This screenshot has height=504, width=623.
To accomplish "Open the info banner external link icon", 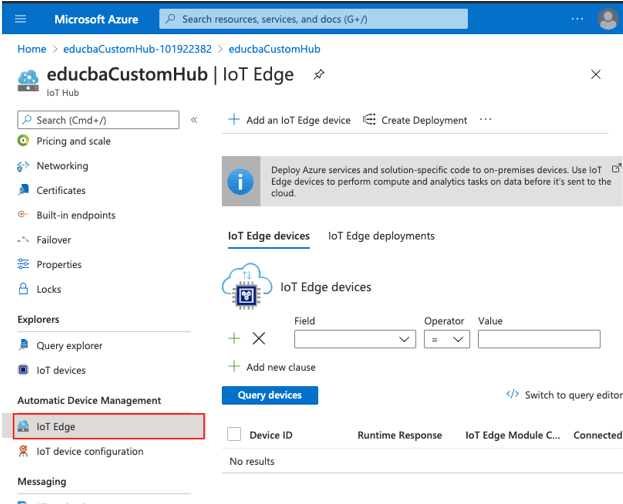I will [x=616, y=169].
